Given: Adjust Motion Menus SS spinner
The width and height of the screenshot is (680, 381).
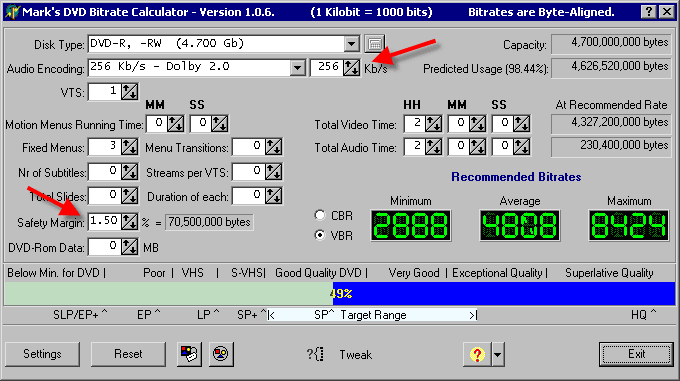Looking at the screenshot, I should point(219,124).
